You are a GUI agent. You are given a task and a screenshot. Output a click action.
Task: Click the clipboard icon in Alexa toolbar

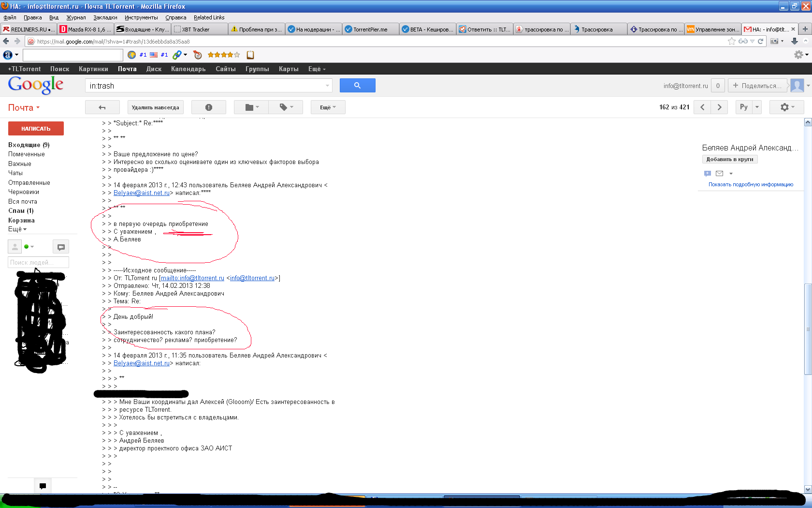pyautogui.click(x=250, y=55)
